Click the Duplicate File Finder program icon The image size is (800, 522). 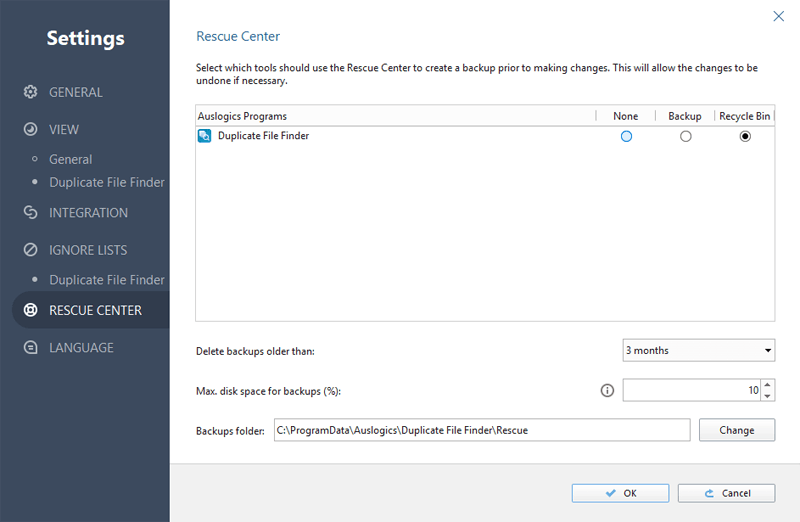click(205, 136)
